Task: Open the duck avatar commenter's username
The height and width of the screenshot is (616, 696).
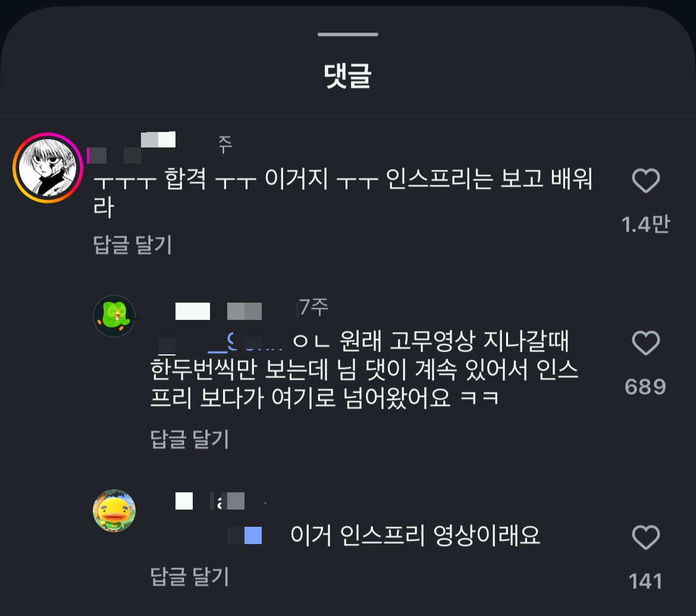Action: 209,501
